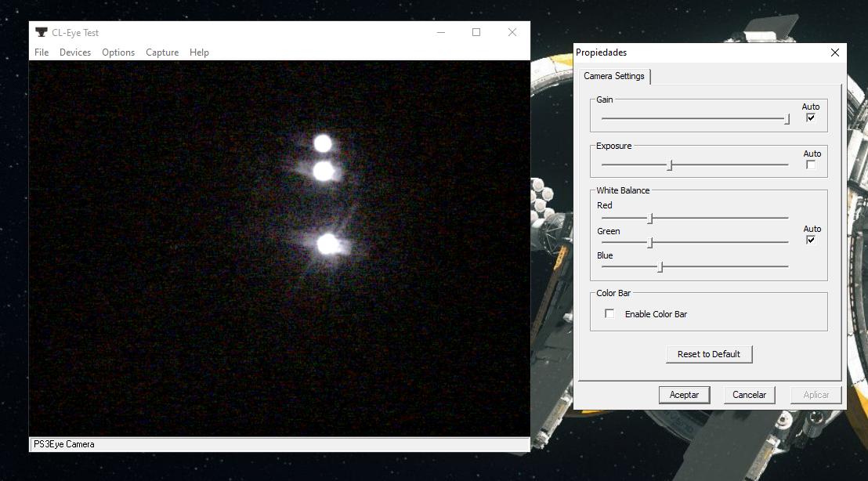Click the Gain slider handle
This screenshot has width=868, height=481.
pos(787,118)
